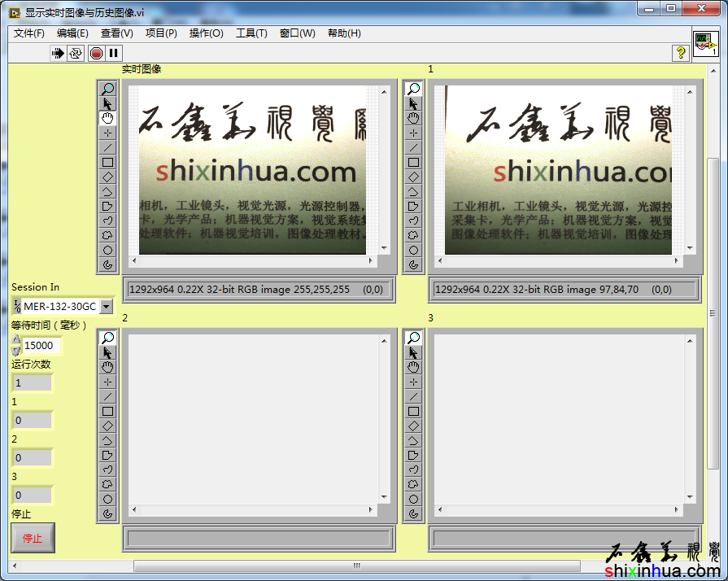Select the Rotated Rectangle tool in 实时图像 palette
728x581 pixels.
tap(107, 177)
